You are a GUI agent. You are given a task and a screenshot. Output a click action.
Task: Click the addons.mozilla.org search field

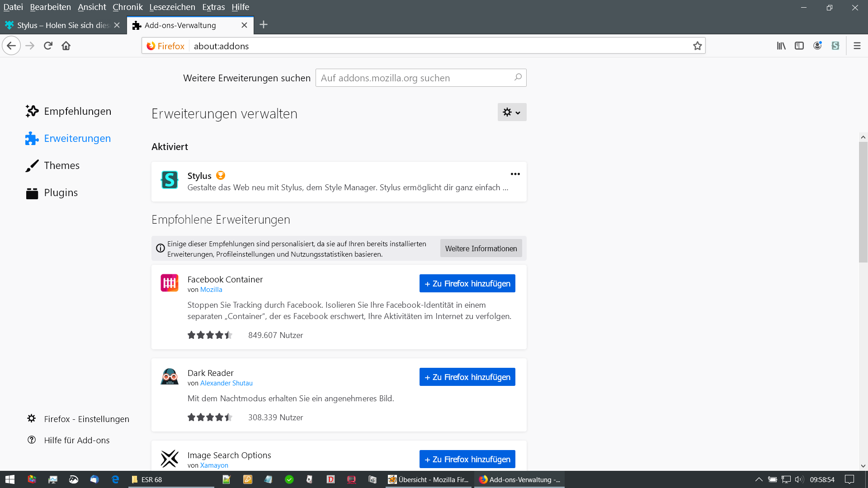pyautogui.click(x=414, y=78)
